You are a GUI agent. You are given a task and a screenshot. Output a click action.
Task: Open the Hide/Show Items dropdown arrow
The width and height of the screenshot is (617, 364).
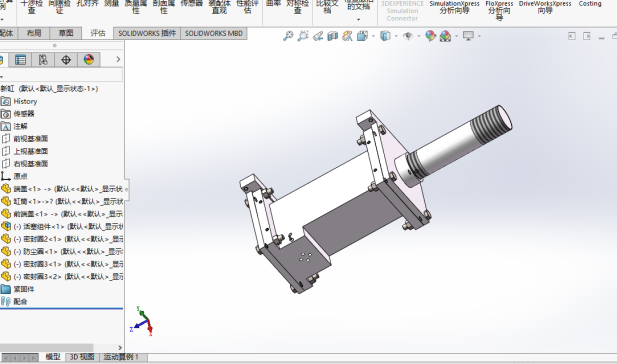pyautogui.click(x=419, y=36)
